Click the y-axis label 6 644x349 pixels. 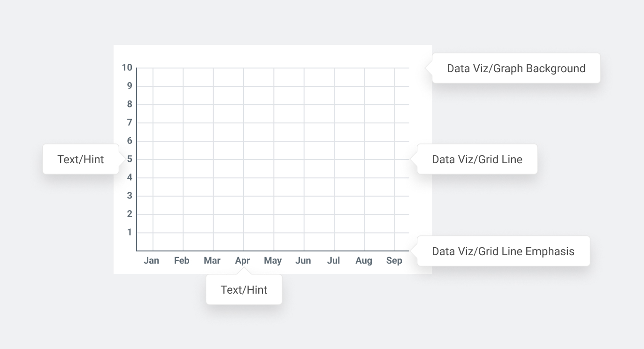click(x=130, y=141)
